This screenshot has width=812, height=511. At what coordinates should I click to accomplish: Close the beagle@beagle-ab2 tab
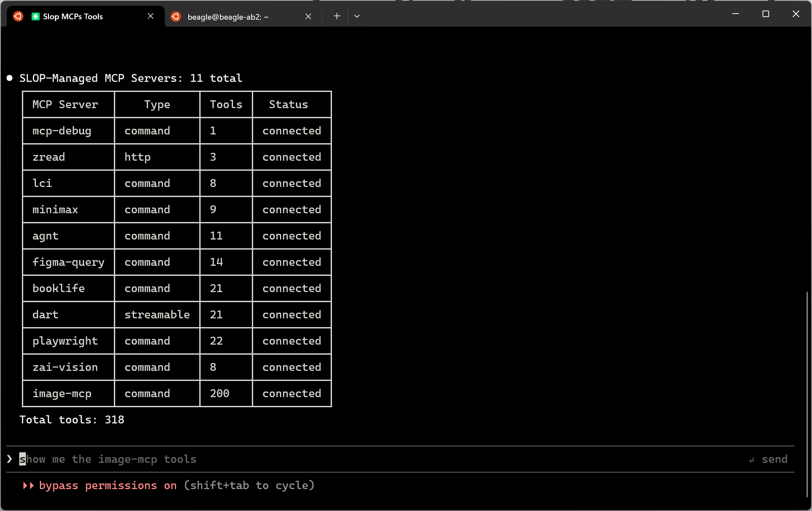point(308,16)
